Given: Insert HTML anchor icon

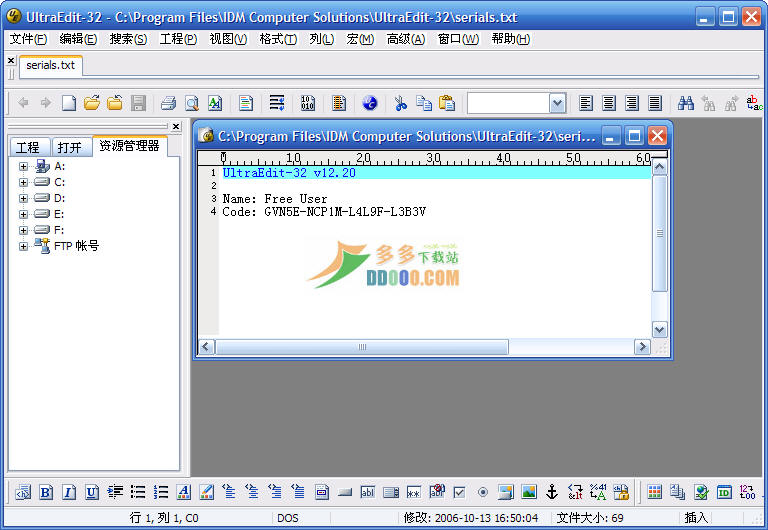Looking at the screenshot, I should click(552, 492).
